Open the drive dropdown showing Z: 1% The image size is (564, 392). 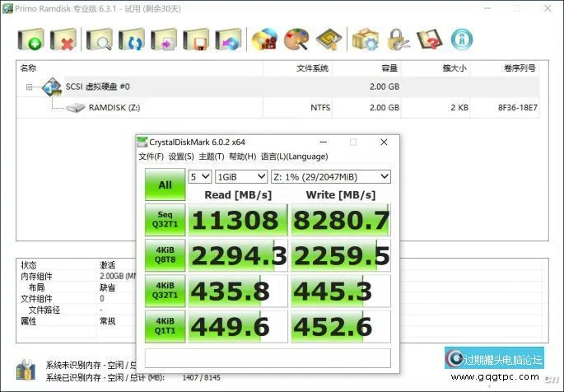coord(331,176)
